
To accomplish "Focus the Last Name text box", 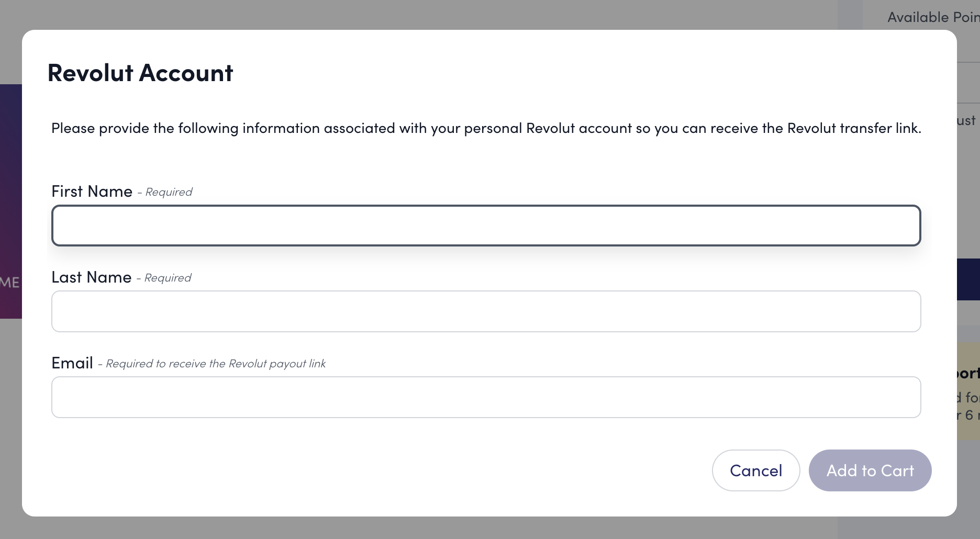I will 486,311.
